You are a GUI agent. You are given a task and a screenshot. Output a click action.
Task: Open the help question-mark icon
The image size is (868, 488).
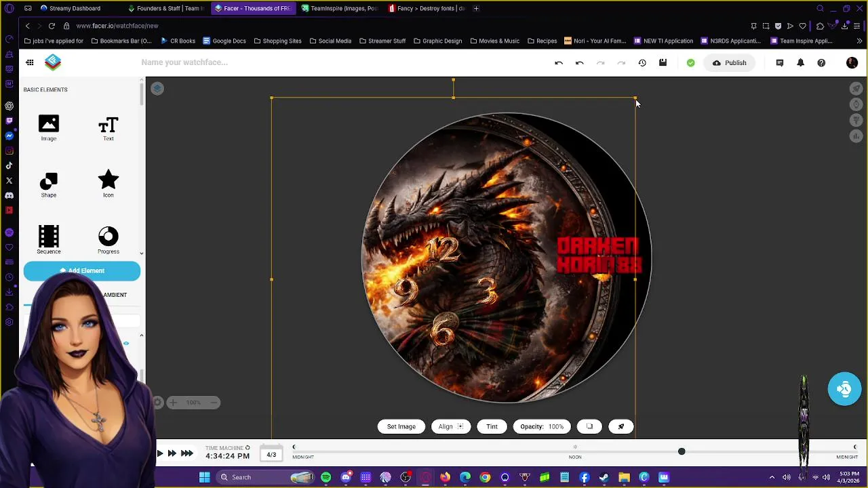[x=821, y=62]
